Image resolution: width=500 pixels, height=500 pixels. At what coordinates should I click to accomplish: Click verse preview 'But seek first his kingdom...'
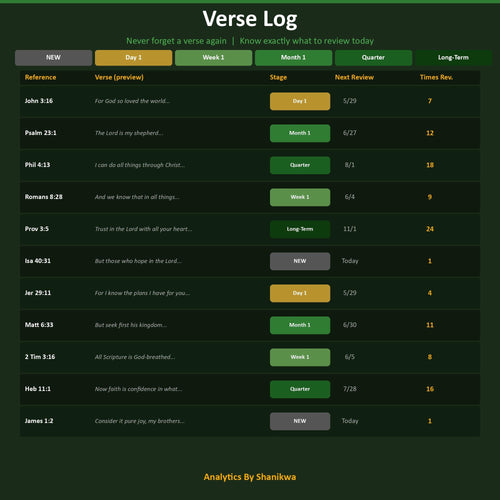click(x=131, y=325)
